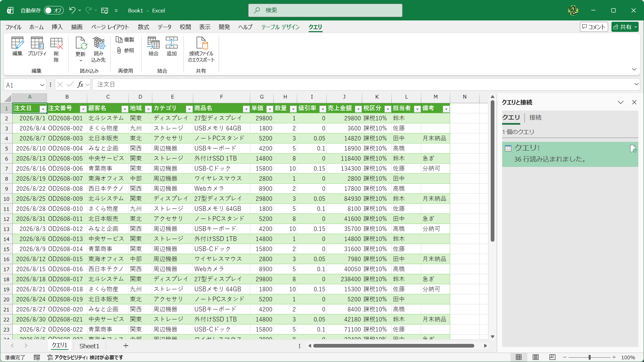Image resolution: width=644 pixels, height=362 pixels.
Task: Expand the Name Box dropdown
Action: tap(42, 85)
